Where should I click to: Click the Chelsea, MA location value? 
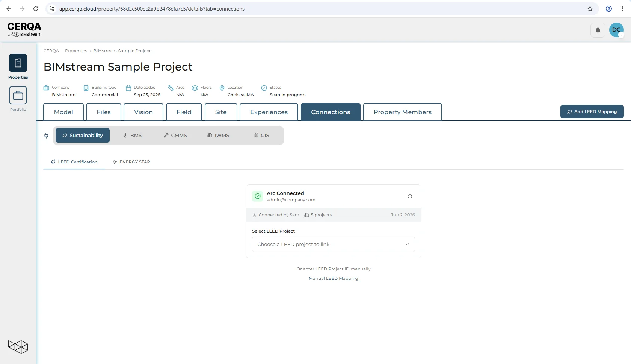pos(241,95)
